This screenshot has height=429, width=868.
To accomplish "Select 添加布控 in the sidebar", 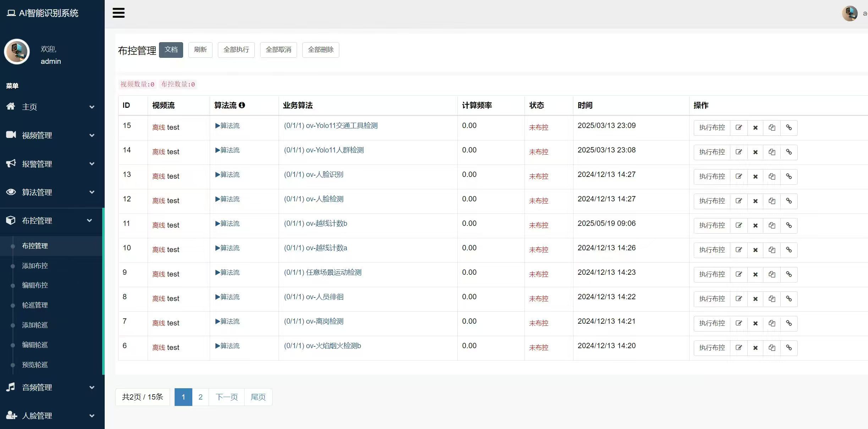I will click(x=34, y=266).
